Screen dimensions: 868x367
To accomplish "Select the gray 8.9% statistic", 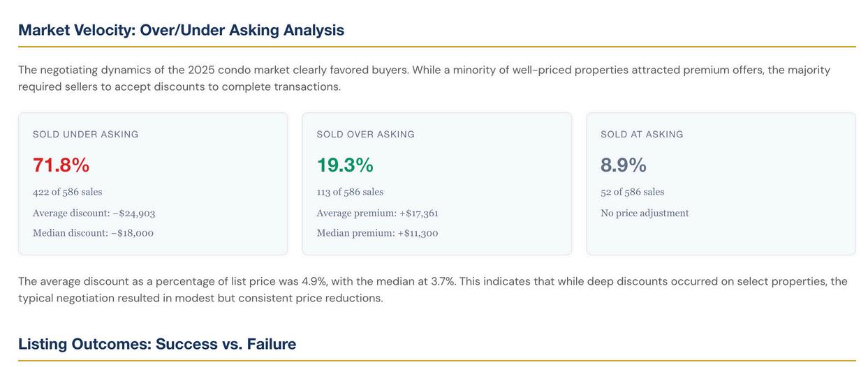I will tap(624, 165).
